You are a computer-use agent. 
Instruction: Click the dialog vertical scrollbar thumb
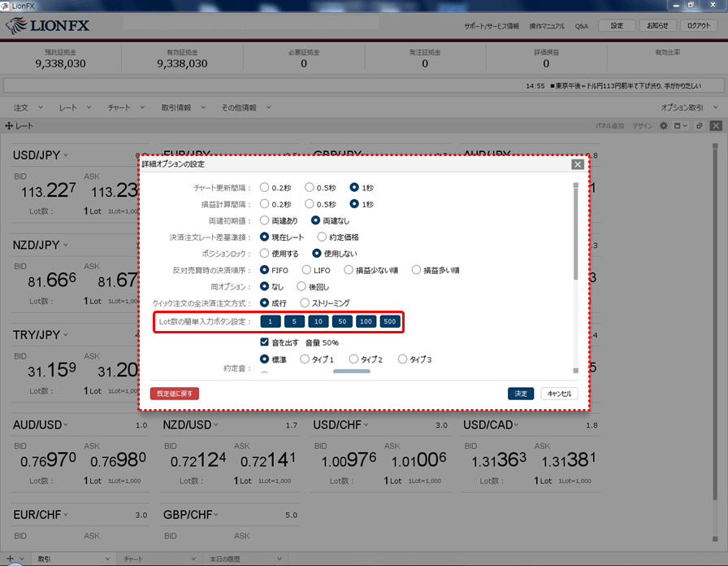pos(576,234)
